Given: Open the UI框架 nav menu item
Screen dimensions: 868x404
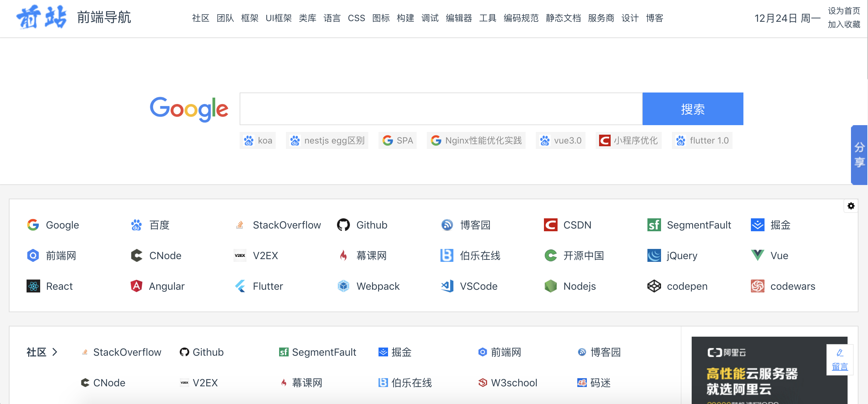Looking at the screenshot, I should pos(278,18).
